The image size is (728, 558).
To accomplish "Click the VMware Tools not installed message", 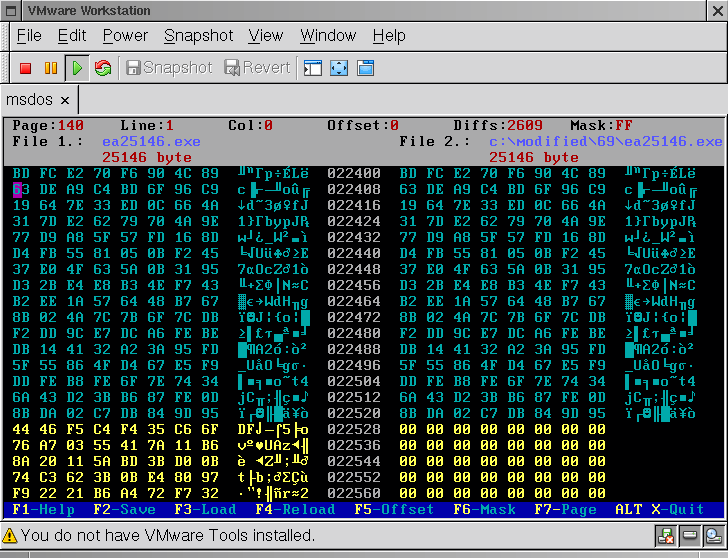I will click(168, 536).
